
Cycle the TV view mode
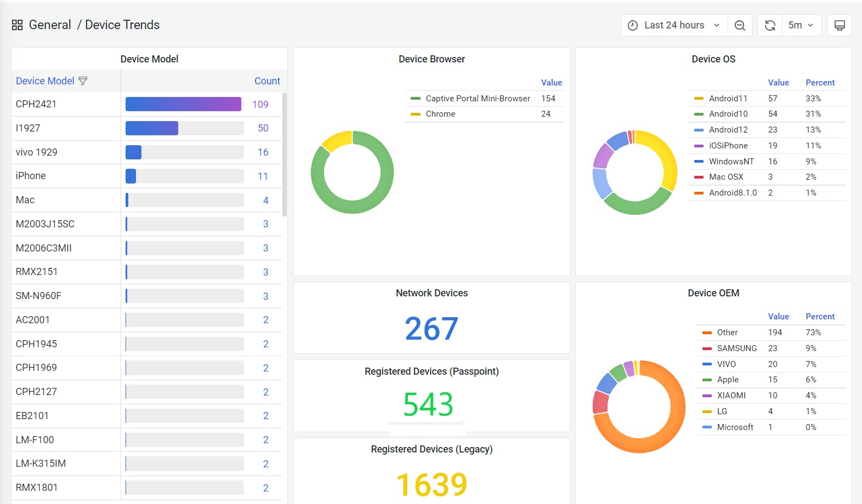click(x=840, y=25)
